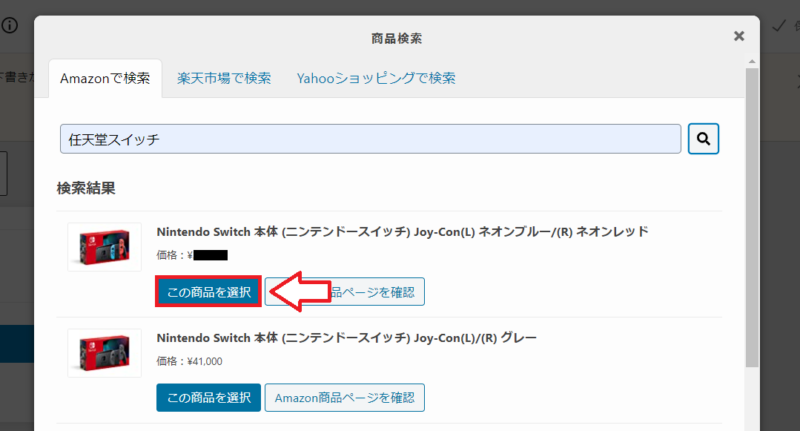
Task: Click the scrollbar's up arrow
Action: click(752, 62)
